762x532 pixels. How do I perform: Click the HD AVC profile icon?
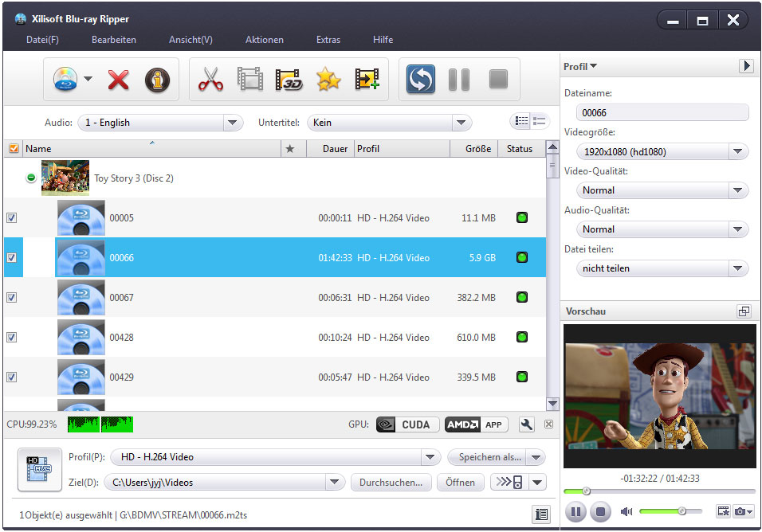coord(40,469)
